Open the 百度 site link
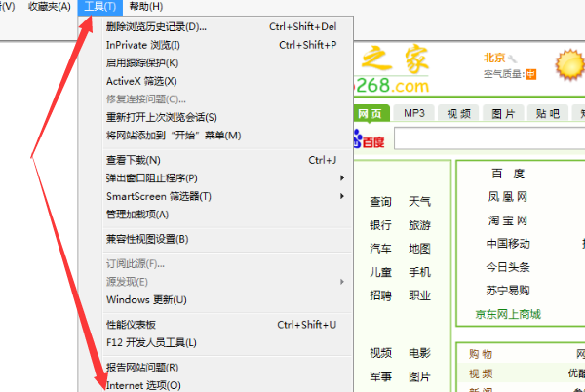Screen dimensions: 585x392 coord(508,174)
